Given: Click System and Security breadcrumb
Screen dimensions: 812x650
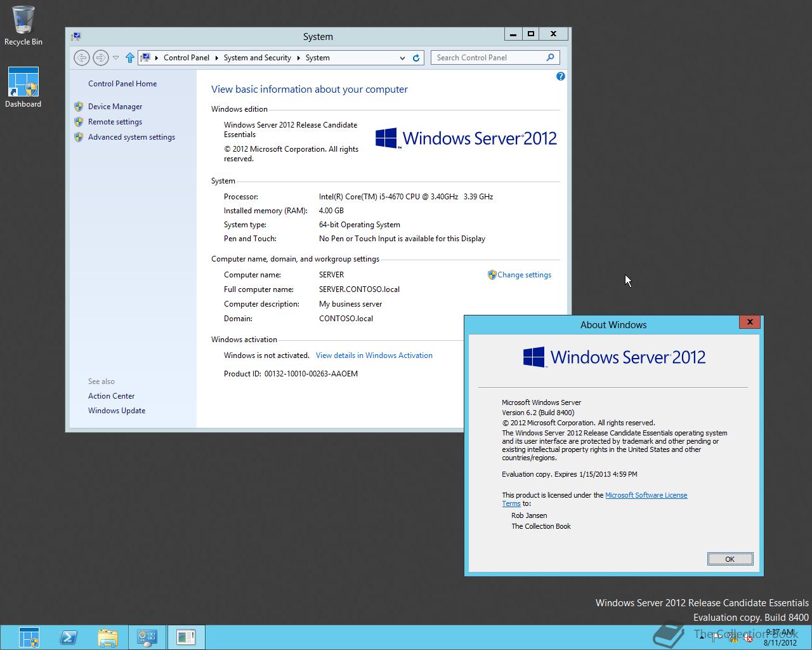Looking at the screenshot, I should coord(257,58).
